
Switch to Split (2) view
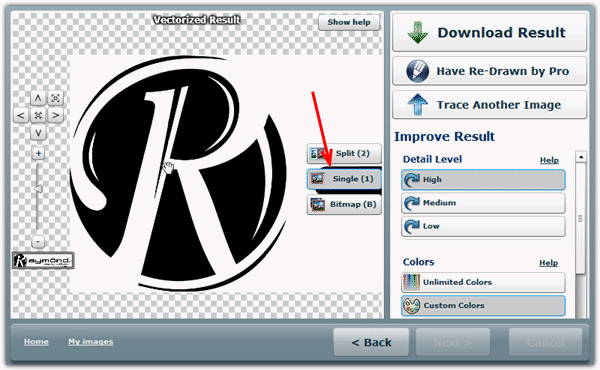coord(344,153)
